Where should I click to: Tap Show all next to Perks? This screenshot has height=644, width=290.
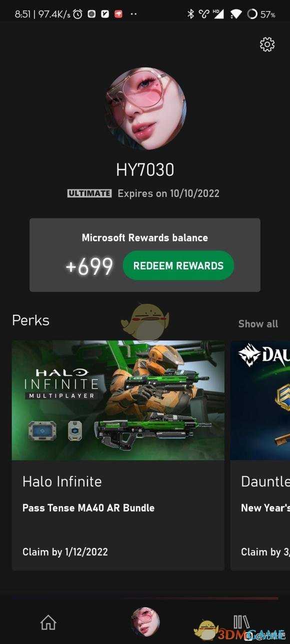coord(258,324)
